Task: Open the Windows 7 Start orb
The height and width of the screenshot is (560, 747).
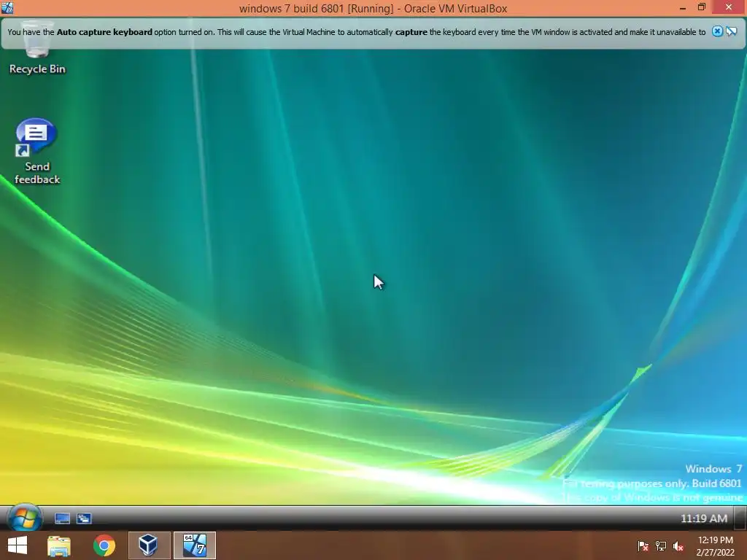Action: 26,518
